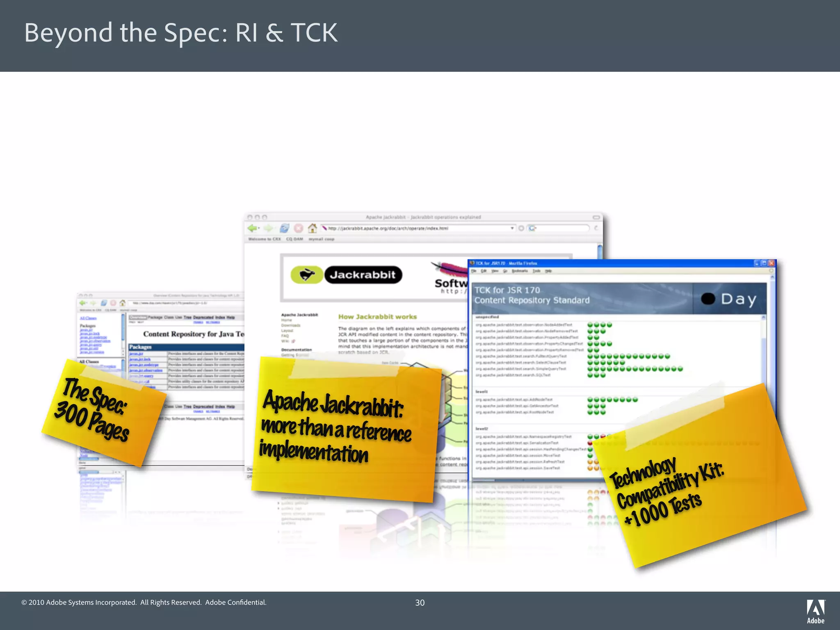Click 'Beyond the Spec: RI & TCK' title
Viewport: 840px width, 630px height.
181,33
